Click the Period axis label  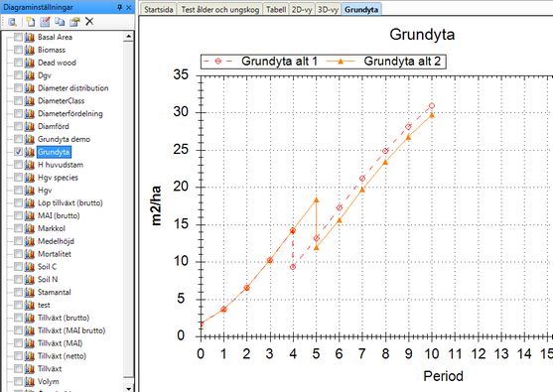coord(444,376)
